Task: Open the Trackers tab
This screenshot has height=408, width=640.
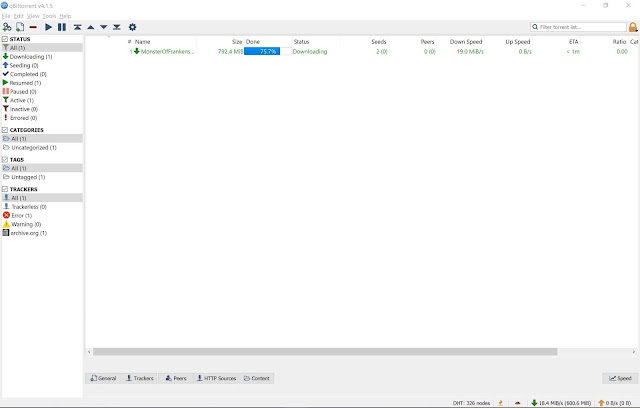Action: coord(140,378)
